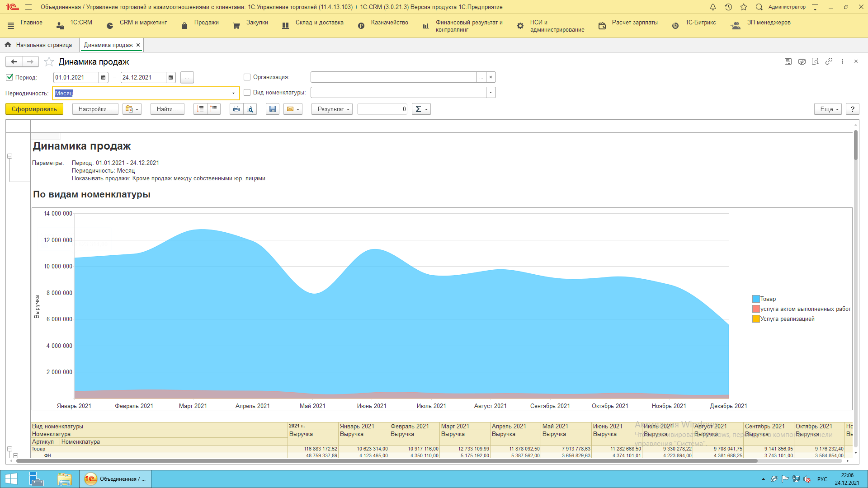Click the print icon in report toolbar
The width and height of the screenshot is (868, 488).
tap(236, 109)
